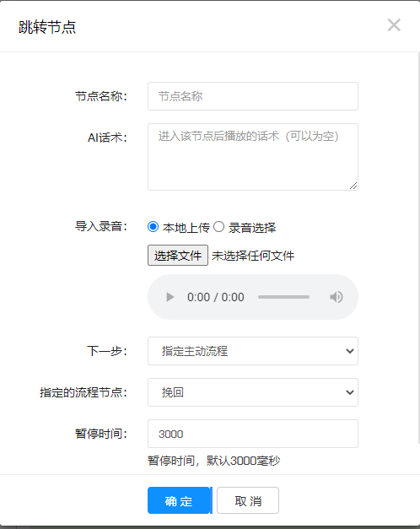Click the 暂停时间，默认3000毫秒 hint text

[214, 461]
